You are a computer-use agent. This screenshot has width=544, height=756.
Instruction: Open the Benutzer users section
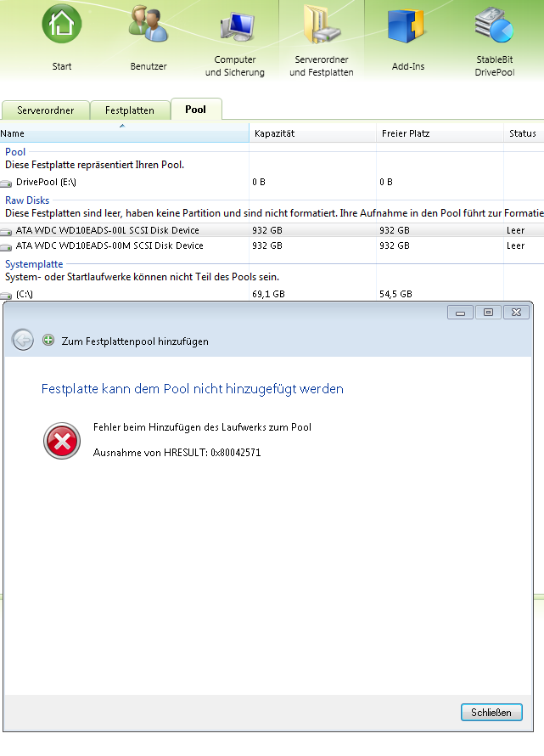tap(149, 25)
